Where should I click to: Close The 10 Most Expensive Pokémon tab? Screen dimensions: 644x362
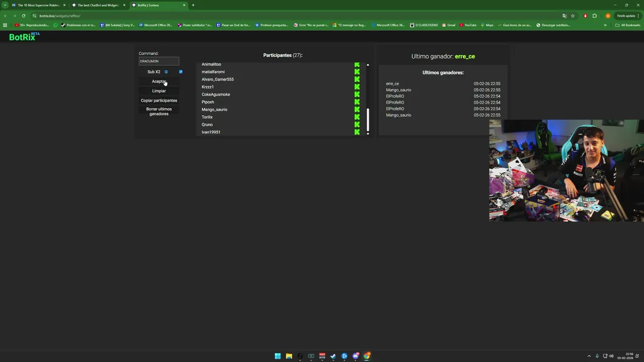tap(64, 5)
